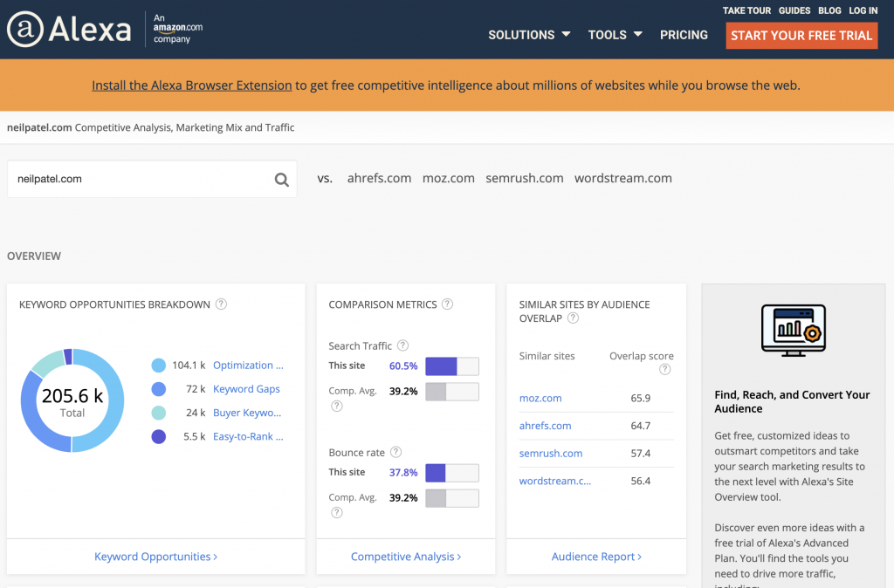This screenshot has width=894, height=588.
Task: Compare against ahrefs.com in vs. row
Action: click(x=379, y=178)
